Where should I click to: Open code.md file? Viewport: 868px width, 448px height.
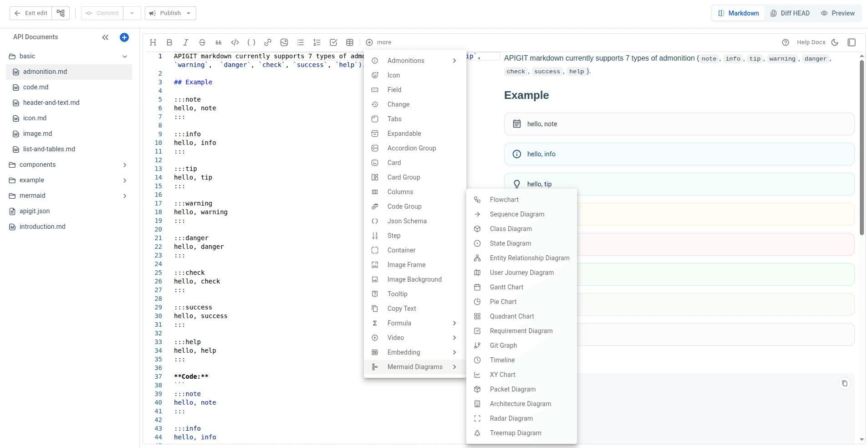(69, 88)
